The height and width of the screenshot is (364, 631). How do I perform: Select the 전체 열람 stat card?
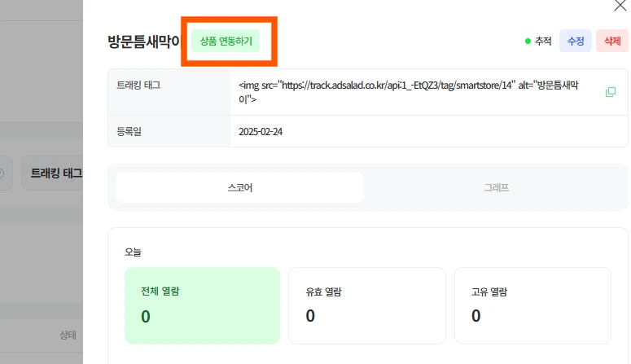202,305
